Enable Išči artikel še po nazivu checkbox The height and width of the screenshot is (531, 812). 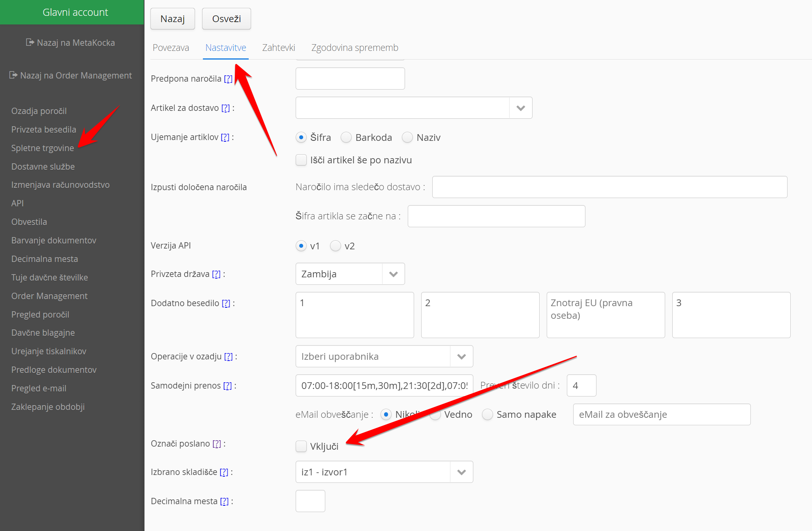click(301, 160)
